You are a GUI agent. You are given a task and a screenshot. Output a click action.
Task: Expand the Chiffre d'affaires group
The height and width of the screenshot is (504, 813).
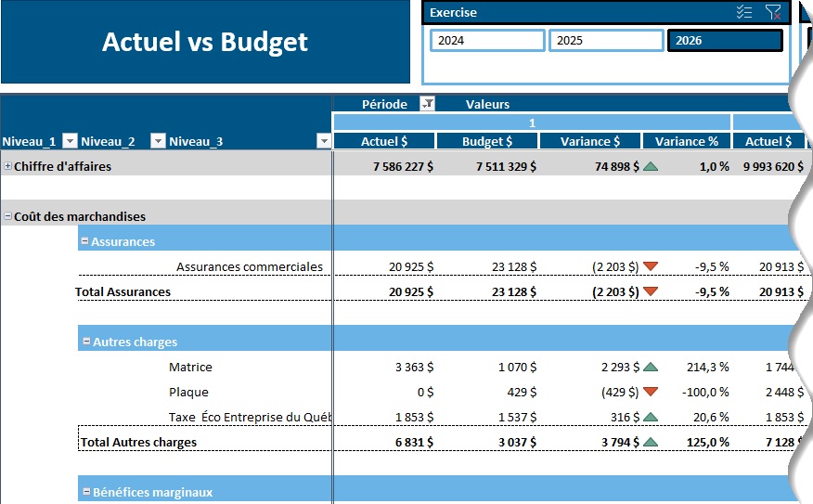[x=8, y=166]
